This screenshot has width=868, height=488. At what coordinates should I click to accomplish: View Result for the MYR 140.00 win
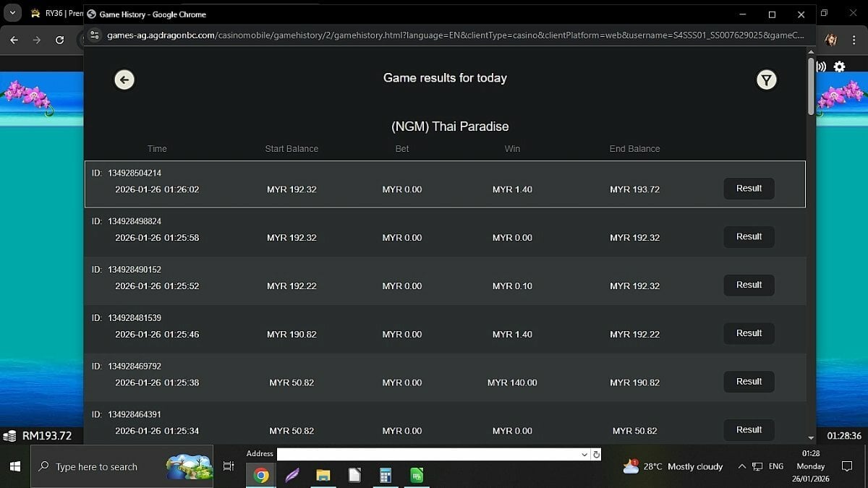[749, 382]
